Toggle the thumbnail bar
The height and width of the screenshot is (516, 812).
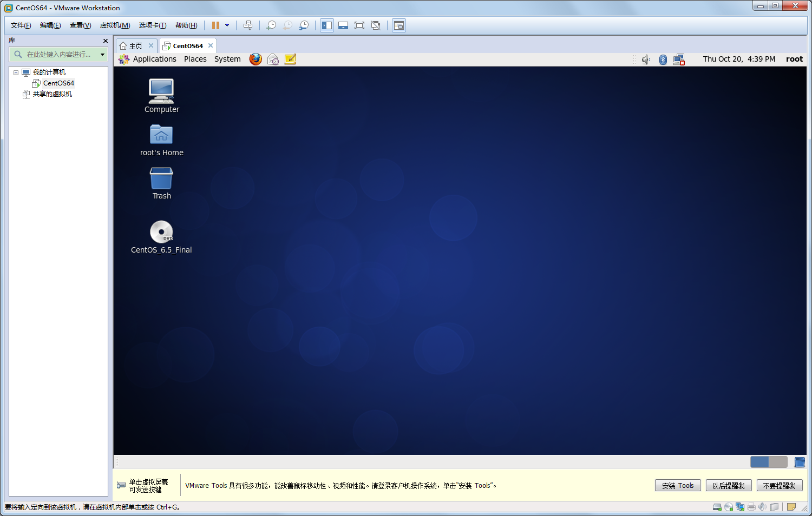[343, 25]
